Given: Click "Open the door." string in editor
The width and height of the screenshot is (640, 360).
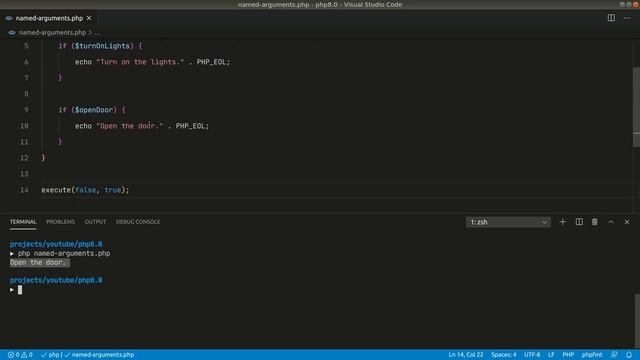Looking at the screenshot, I should (129, 126).
